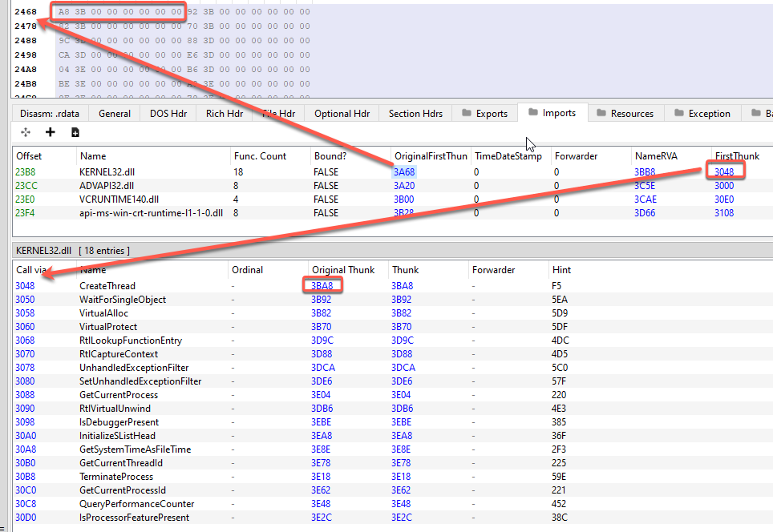Click the 3BA8 Original Thunk link for CreateThread
The width and height of the screenshot is (773, 532).
click(321, 286)
